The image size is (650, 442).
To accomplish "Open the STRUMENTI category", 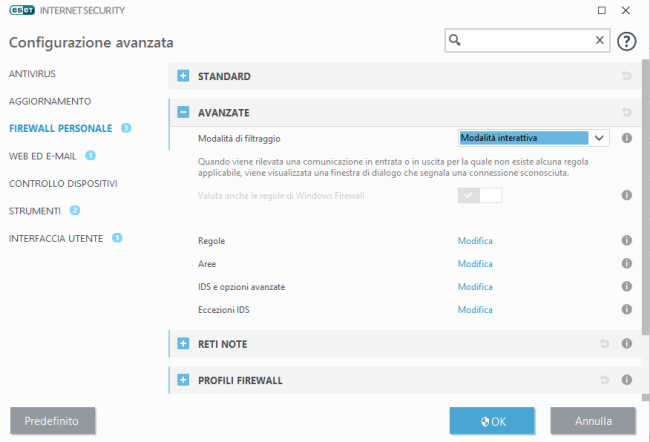I will [x=35, y=211].
